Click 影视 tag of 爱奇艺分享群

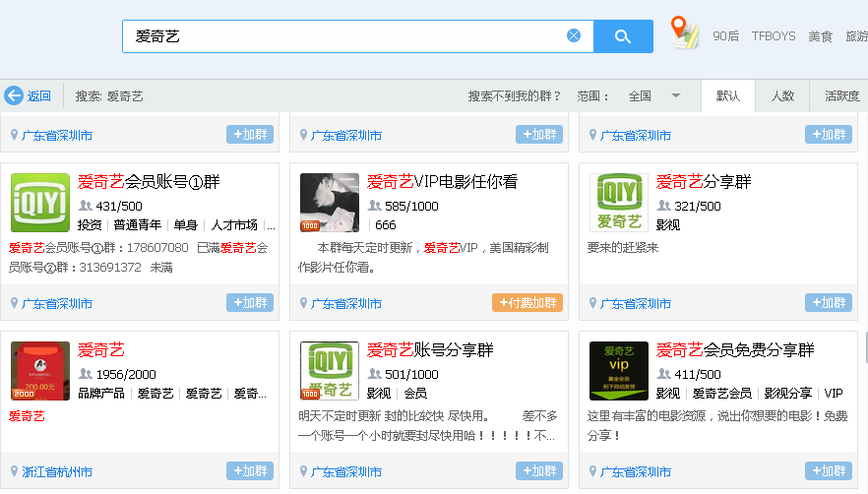pyautogui.click(x=667, y=224)
